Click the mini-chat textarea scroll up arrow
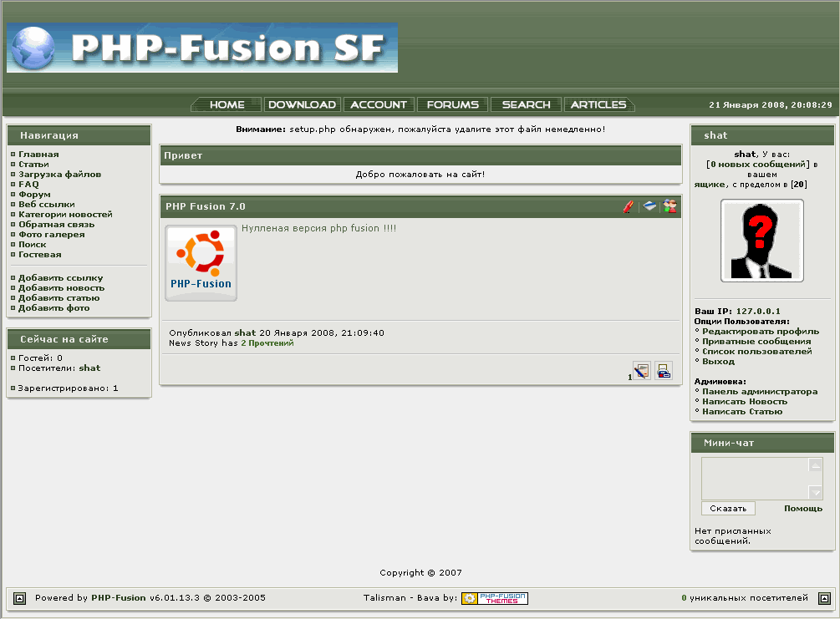 816,465
